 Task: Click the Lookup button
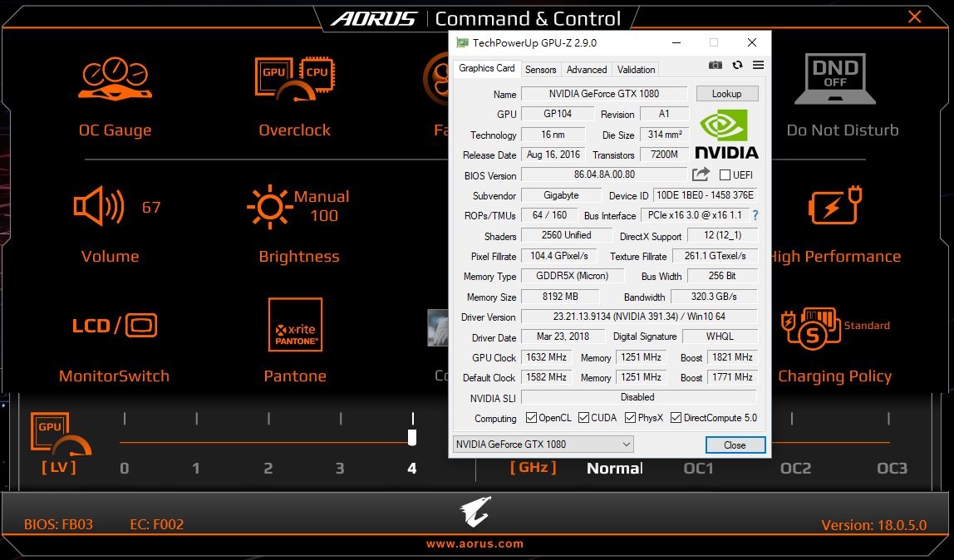726,94
